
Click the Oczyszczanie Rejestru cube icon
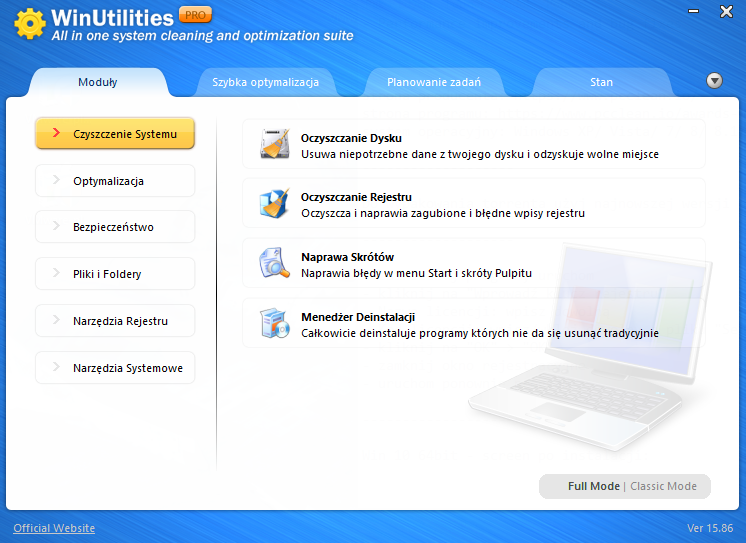tap(275, 203)
